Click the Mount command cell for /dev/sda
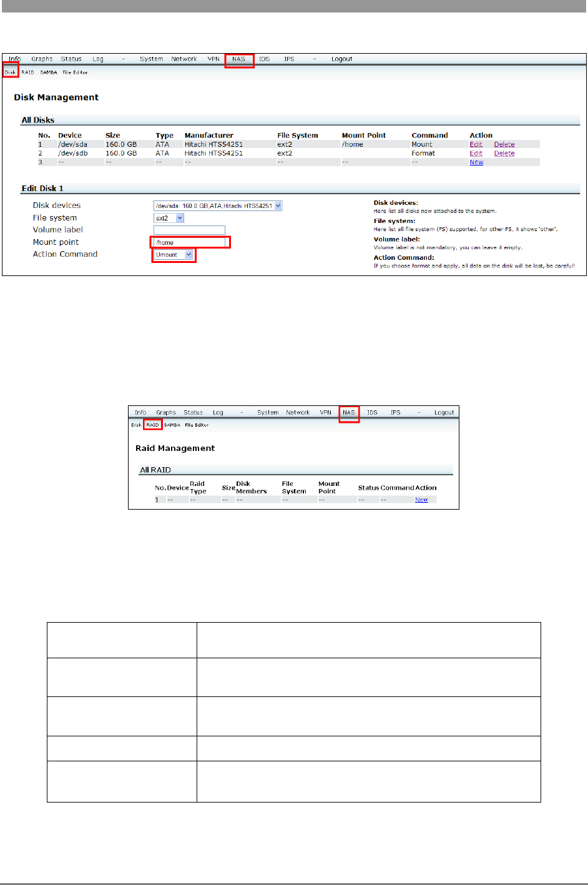Image resolution: width=588 pixels, height=885 pixels. coord(421,144)
